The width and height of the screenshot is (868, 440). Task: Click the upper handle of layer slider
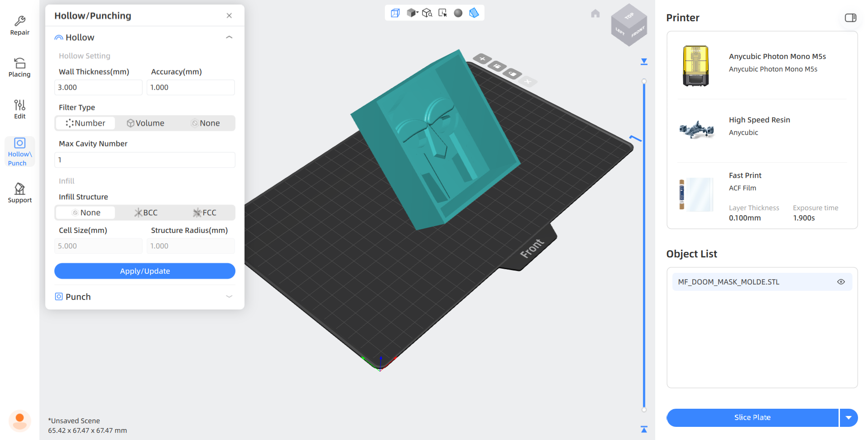click(x=644, y=82)
